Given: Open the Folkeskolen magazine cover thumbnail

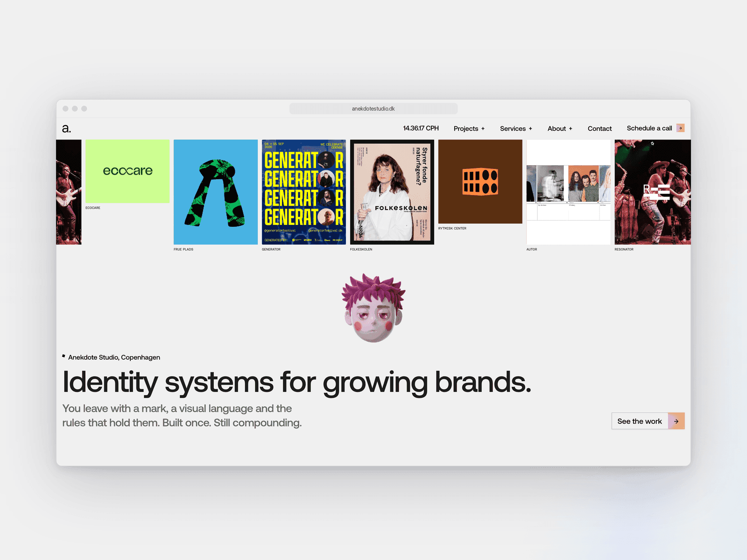Looking at the screenshot, I should (x=392, y=192).
